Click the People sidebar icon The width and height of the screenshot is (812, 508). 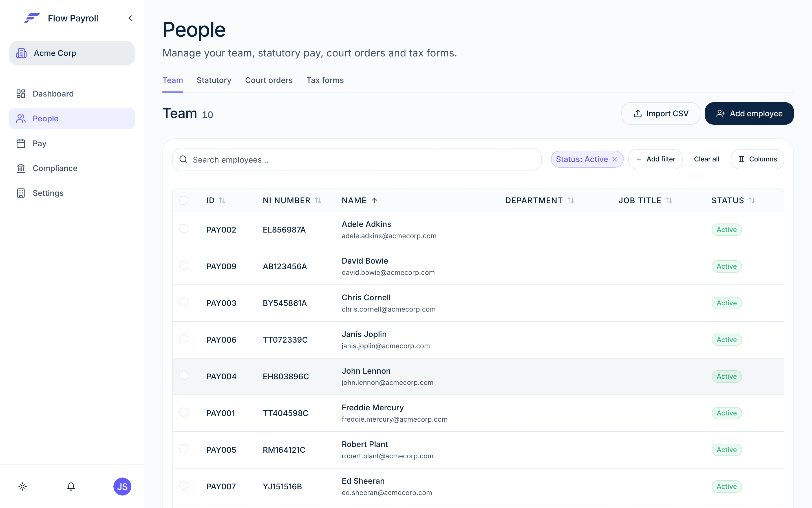click(21, 119)
